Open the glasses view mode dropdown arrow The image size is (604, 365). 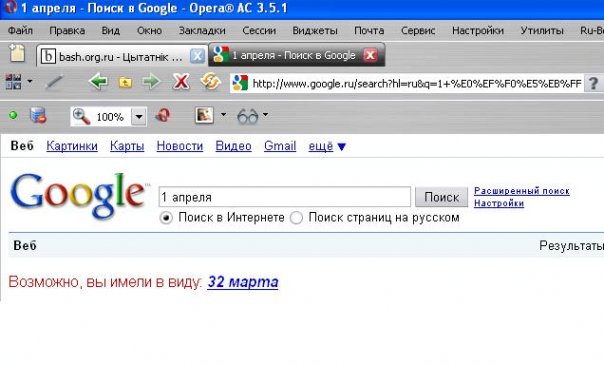pos(265,114)
